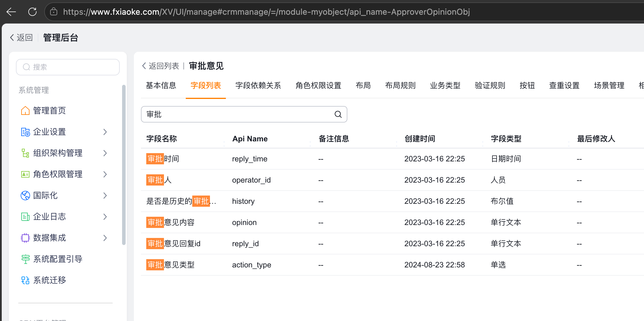644x321 pixels.
Task: Focus the sidebar 搜索 input field
Action: [68, 67]
